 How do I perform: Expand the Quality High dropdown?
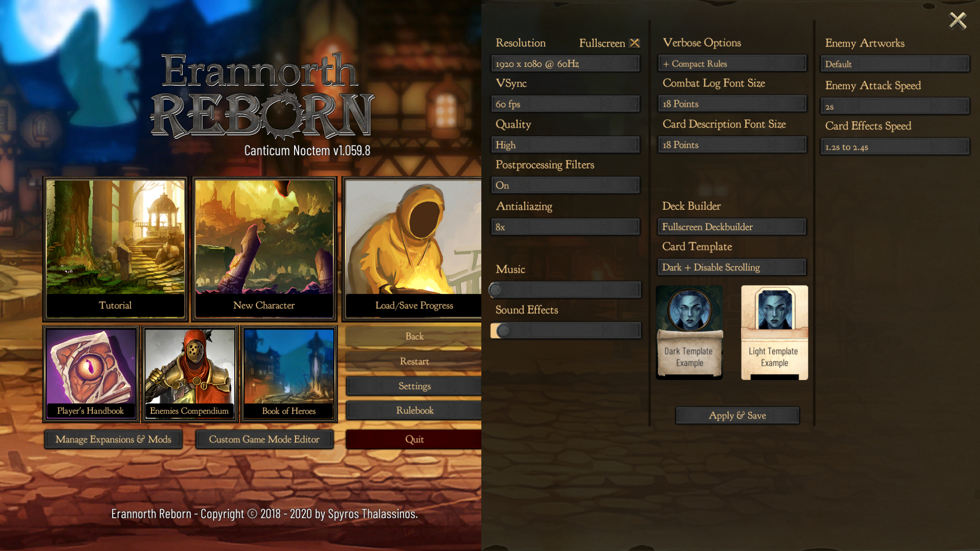pos(565,145)
